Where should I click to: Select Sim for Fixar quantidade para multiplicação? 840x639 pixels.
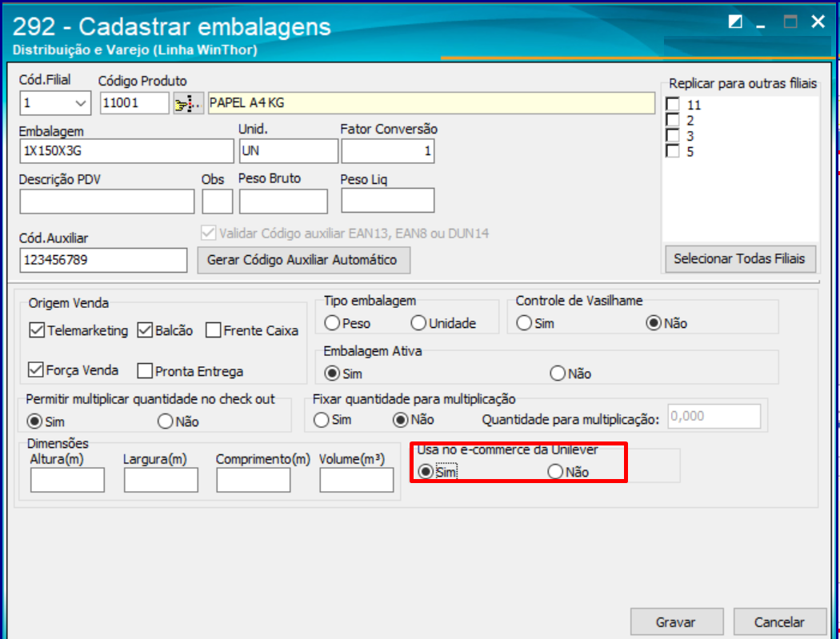pos(322,420)
